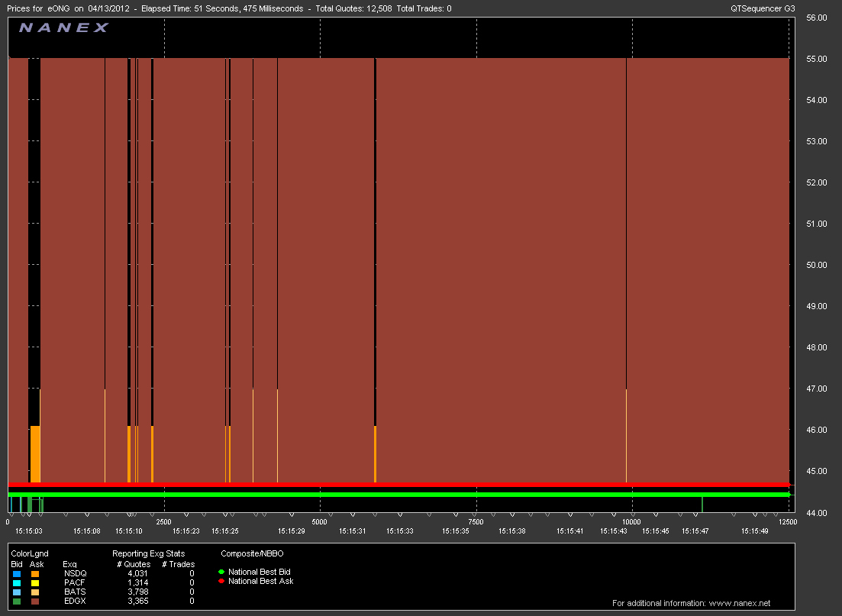The image size is (842, 616).
Task: Click the 45.00 price axis label
Action: coord(816,472)
